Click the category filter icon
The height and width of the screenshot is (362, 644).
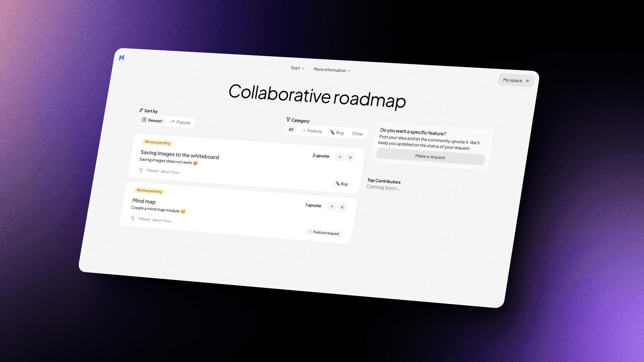[x=287, y=120]
